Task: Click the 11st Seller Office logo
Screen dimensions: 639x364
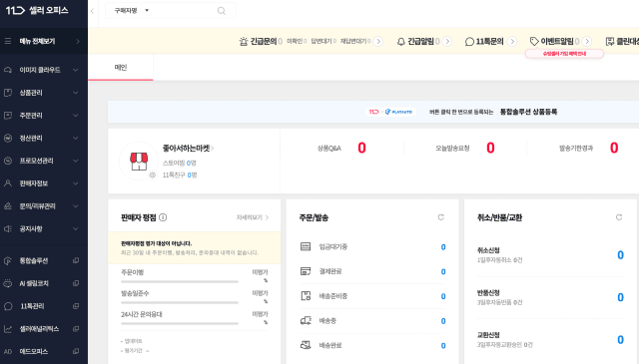Action: (37, 10)
